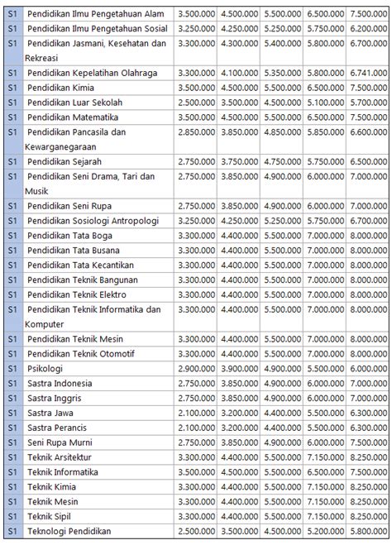Image resolution: width=392 pixels, height=545 pixels.
Task: Click the Psikologi program name
Action: (x=45, y=369)
